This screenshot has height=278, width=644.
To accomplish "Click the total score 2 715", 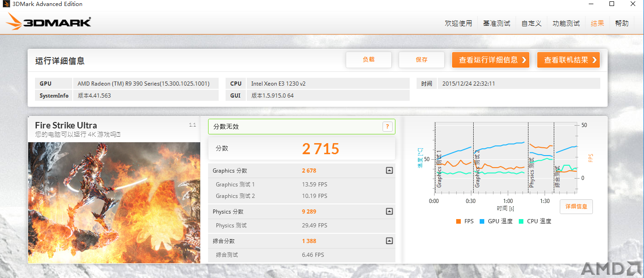I will click(320, 149).
